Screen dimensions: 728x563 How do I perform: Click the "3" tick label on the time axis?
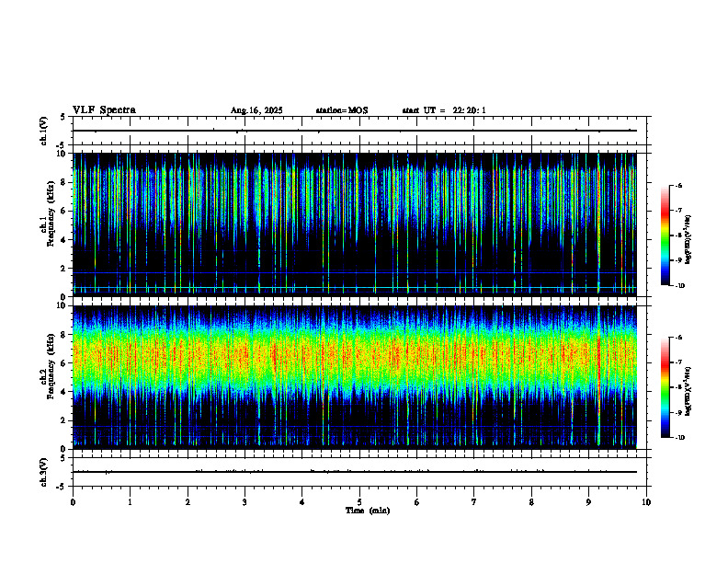(245, 502)
